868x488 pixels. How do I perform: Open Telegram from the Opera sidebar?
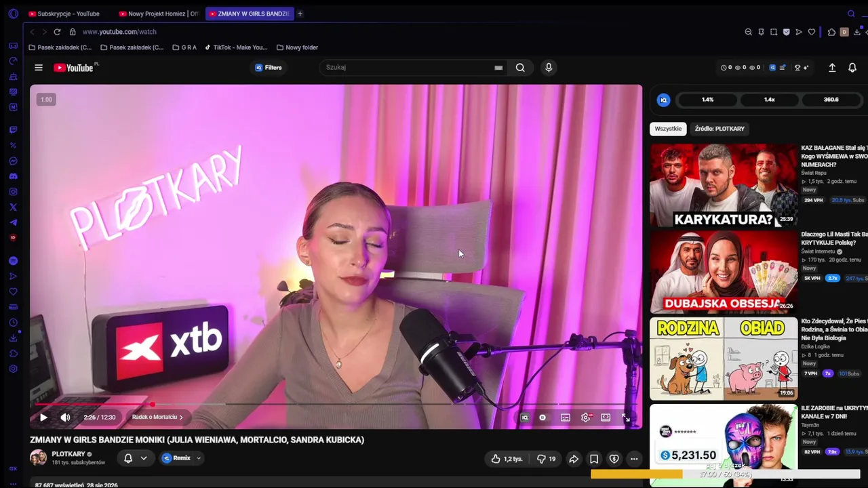[13, 223]
